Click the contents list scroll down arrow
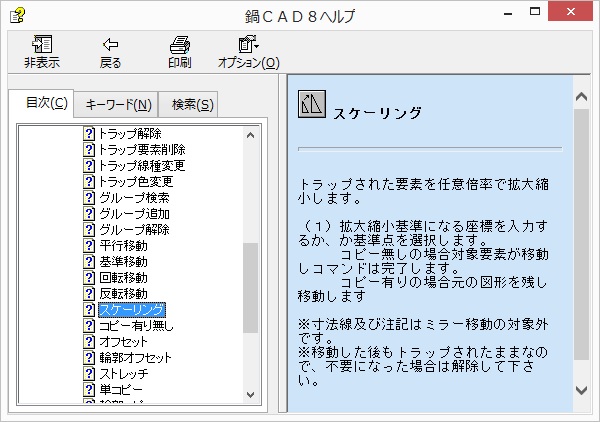 click(x=251, y=394)
